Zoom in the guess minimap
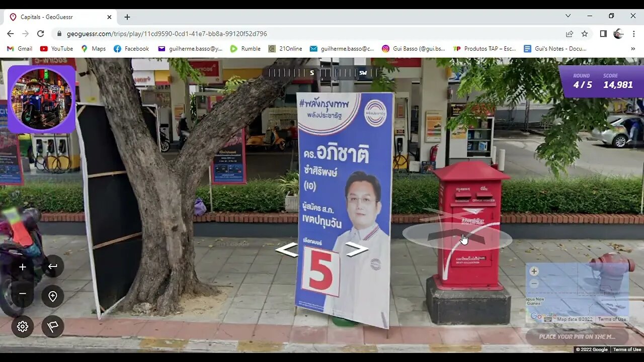 tap(534, 271)
